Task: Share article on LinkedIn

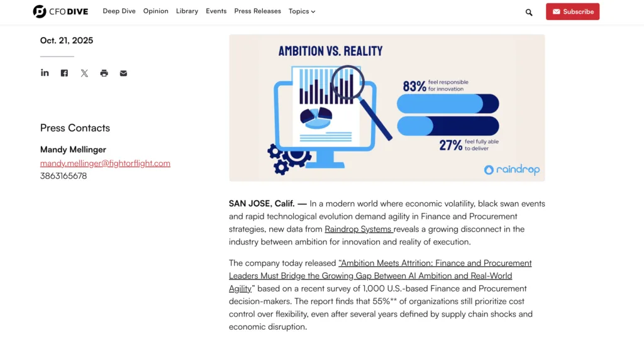Action: point(45,73)
